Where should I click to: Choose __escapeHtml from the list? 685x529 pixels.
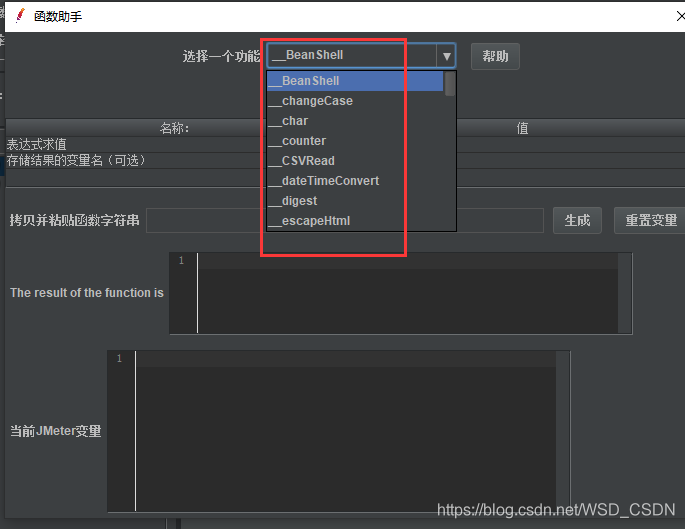(355, 221)
